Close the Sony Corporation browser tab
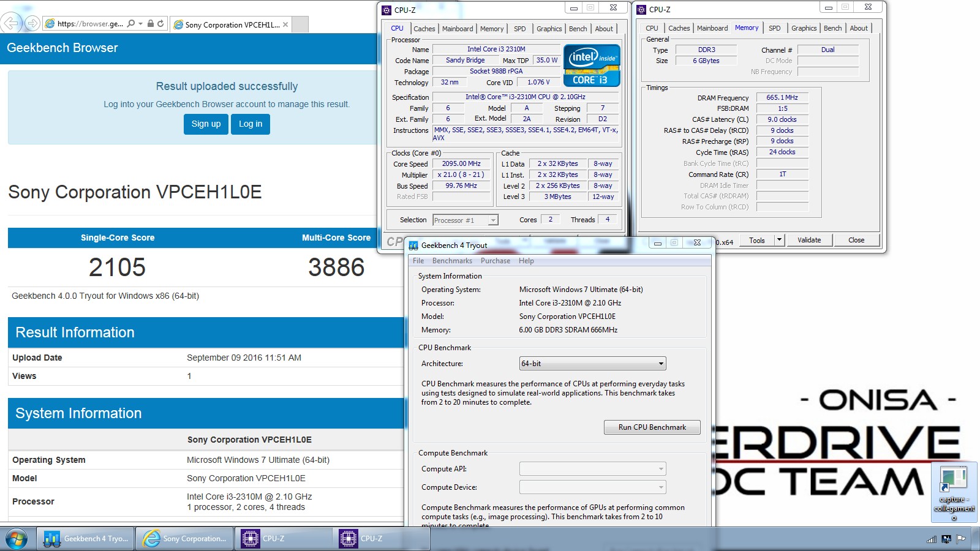 (x=285, y=24)
